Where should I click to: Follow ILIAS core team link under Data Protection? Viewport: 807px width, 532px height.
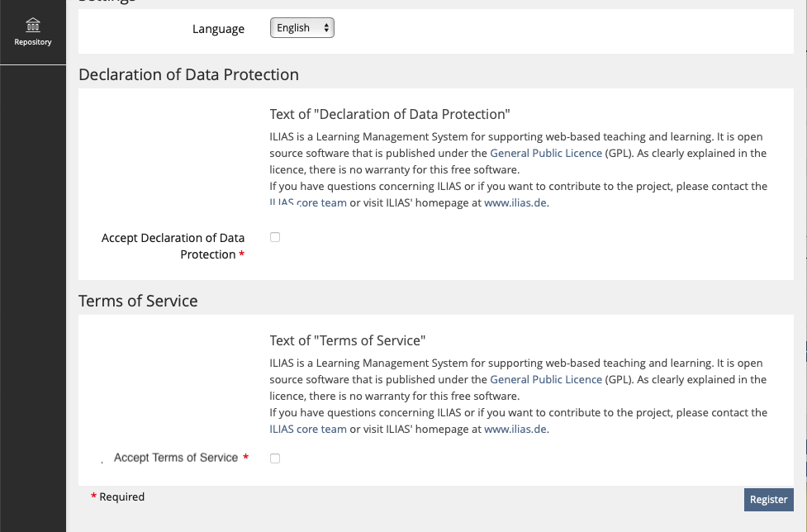308,202
